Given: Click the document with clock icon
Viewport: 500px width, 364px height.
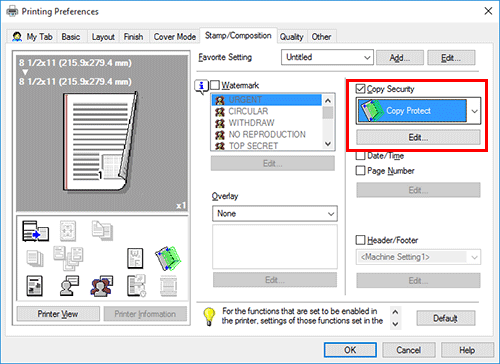Looking at the screenshot, I should click(x=136, y=286).
